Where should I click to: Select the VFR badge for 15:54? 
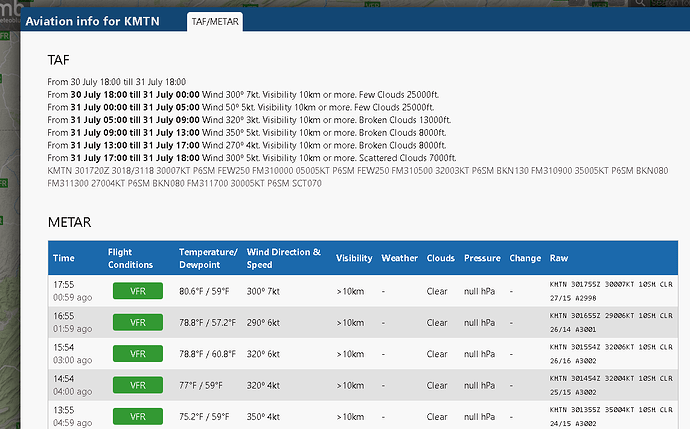click(x=138, y=354)
